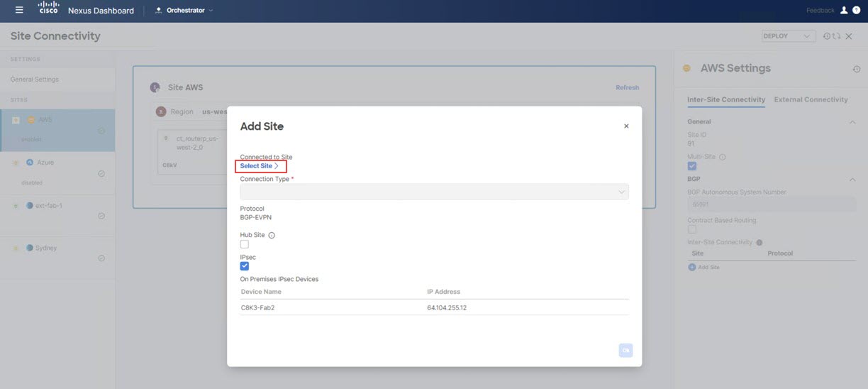Image resolution: width=868 pixels, height=389 pixels.
Task: Open the hamburger navigation menu
Action: click(x=19, y=10)
